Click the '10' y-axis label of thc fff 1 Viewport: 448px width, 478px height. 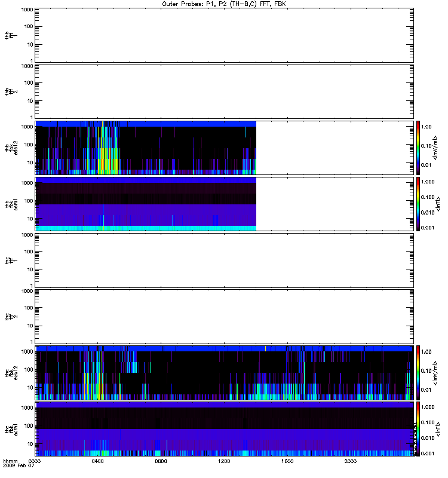coord(30,269)
